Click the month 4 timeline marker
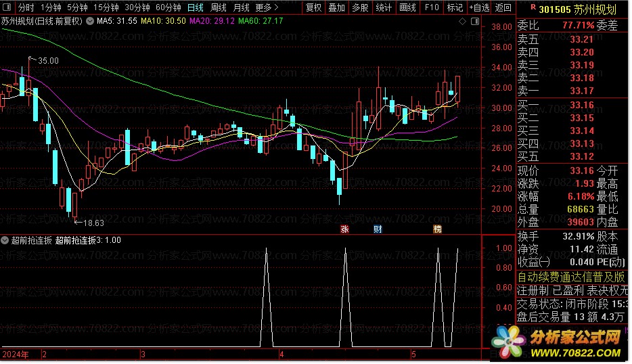Screen dimensions: 632x364 [x=281, y=355]
